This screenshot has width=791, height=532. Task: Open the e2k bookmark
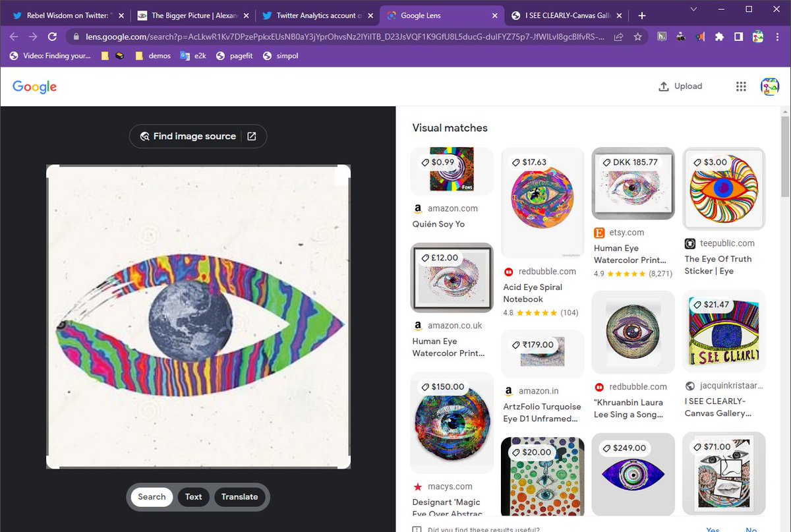(193, 56)
